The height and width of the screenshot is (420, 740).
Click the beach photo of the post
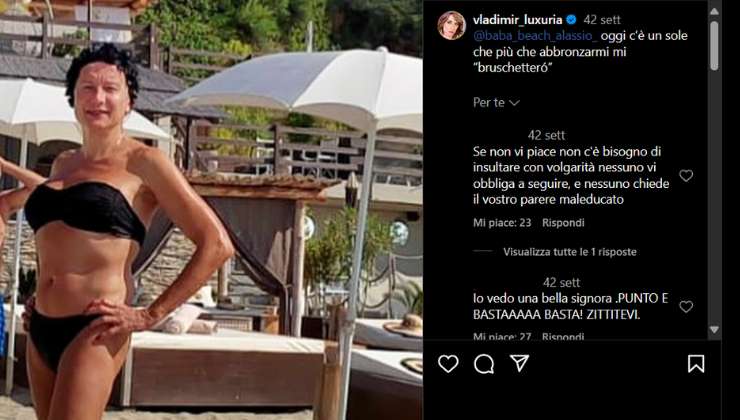(x=211, y=210)
